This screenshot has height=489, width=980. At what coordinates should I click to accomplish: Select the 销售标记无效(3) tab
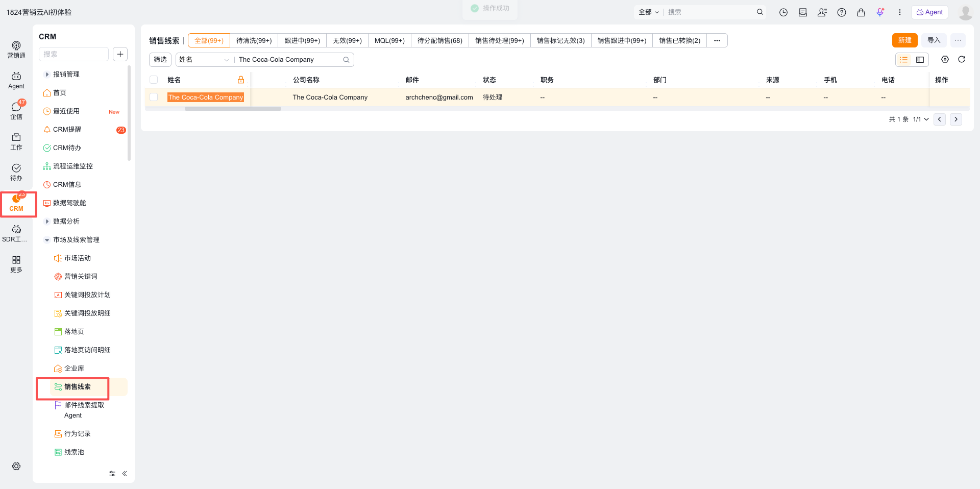[561, 40]
